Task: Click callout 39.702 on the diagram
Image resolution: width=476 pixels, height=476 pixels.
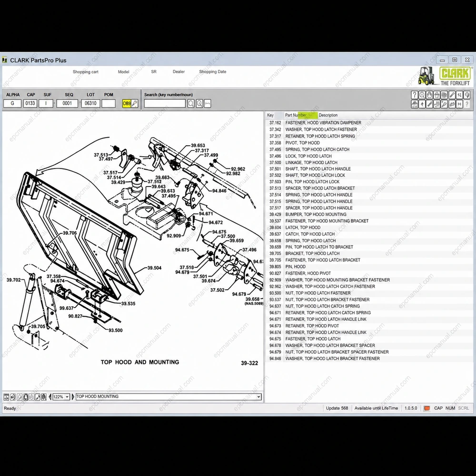Action: click(x=14, y=280)
